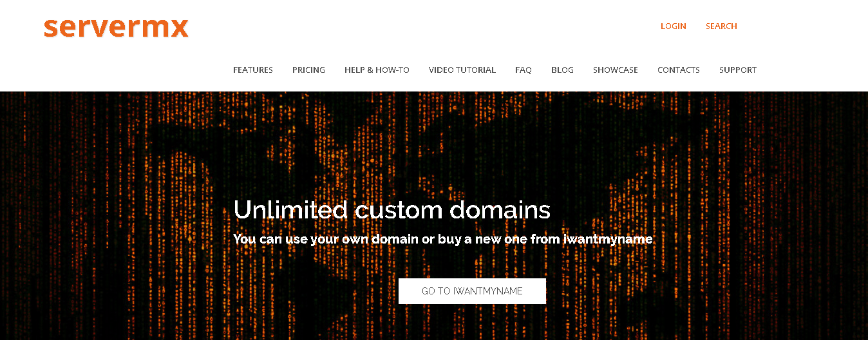Image resolution: width=868 pixels, height=364 pixels.
Task: Click the "You can use your own domain" subtitle
Action: 443,239
